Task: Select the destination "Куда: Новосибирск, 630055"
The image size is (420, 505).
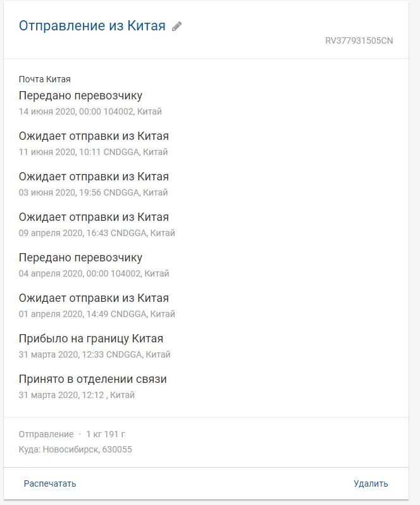Action: click(x=75, y=449)
